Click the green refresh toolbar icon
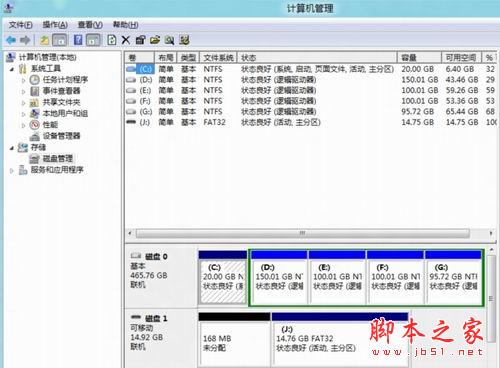500x368 pixels. pyautogui.click(x=112, y=40)
